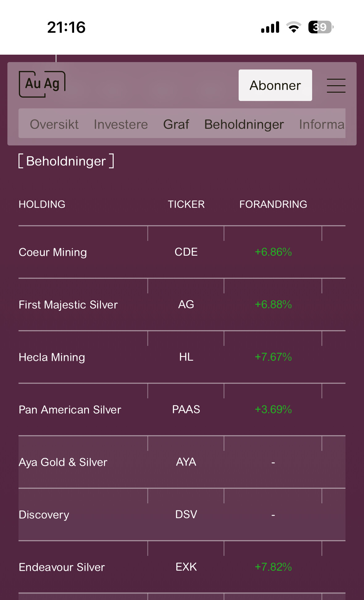
Task: Click the TICKER column header
Action: pos(186,204)
